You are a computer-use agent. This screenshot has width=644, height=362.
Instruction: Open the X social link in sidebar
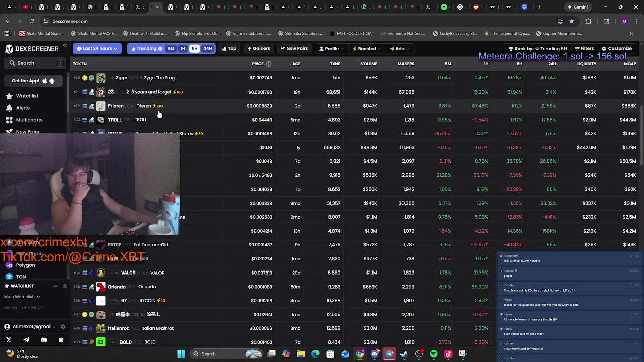[9, 340]
